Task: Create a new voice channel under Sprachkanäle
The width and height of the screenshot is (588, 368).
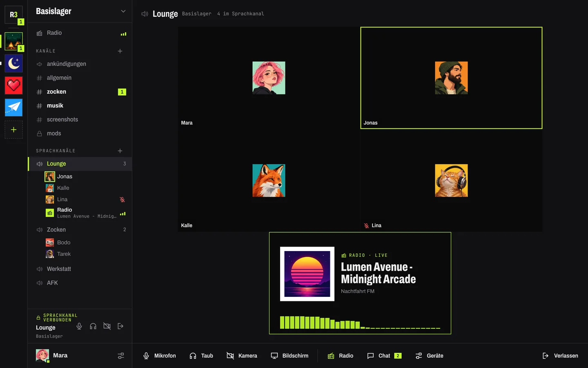Action: click(x=120, y=151)
